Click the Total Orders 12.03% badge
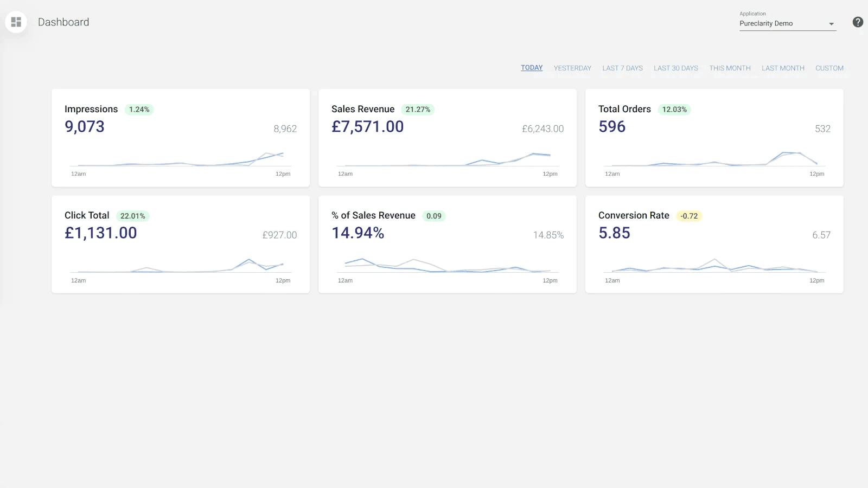The width and height of the screenshot is (868, 488). pyautogui.click(x=674, y=110)
